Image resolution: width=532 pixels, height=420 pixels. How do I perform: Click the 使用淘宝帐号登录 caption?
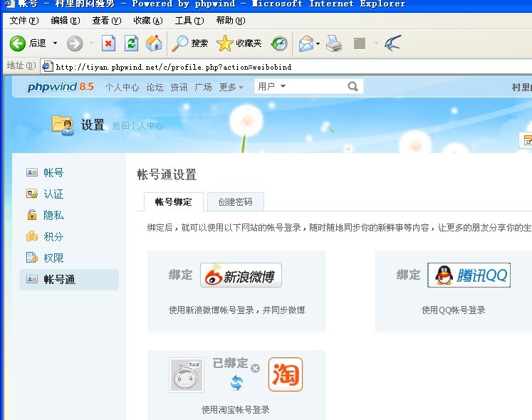point(236,409)
